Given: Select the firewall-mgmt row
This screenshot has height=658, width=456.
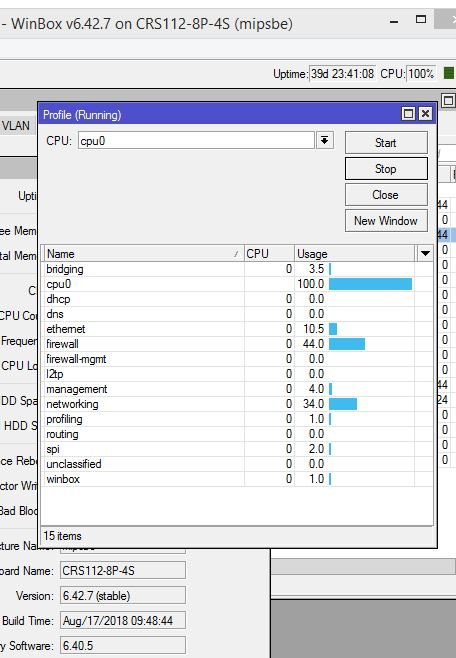Looking at the screenshot, I should click(238, 359).
